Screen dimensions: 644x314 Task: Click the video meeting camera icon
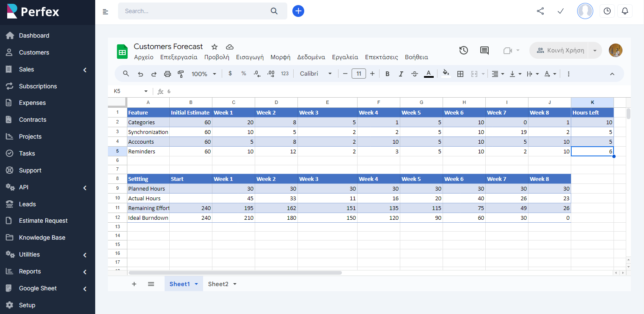tap(508, 51)
